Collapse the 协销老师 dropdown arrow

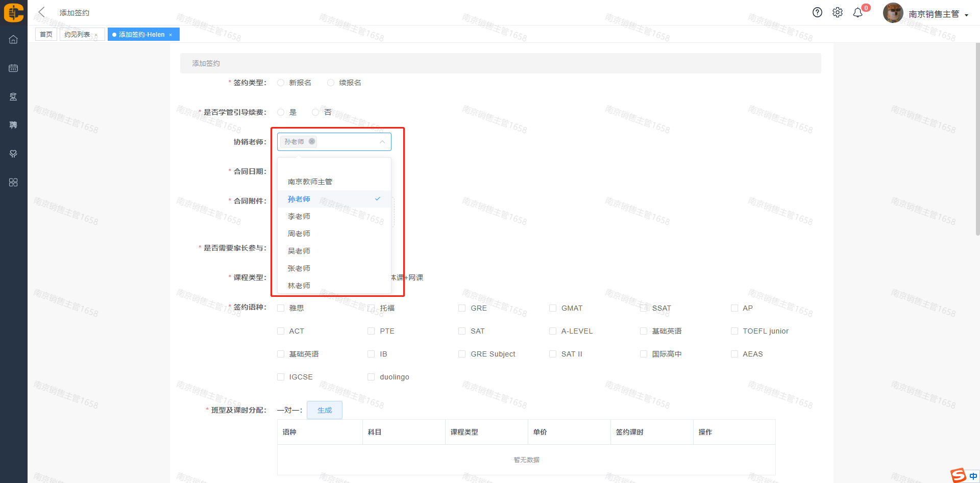coord(382,142)
